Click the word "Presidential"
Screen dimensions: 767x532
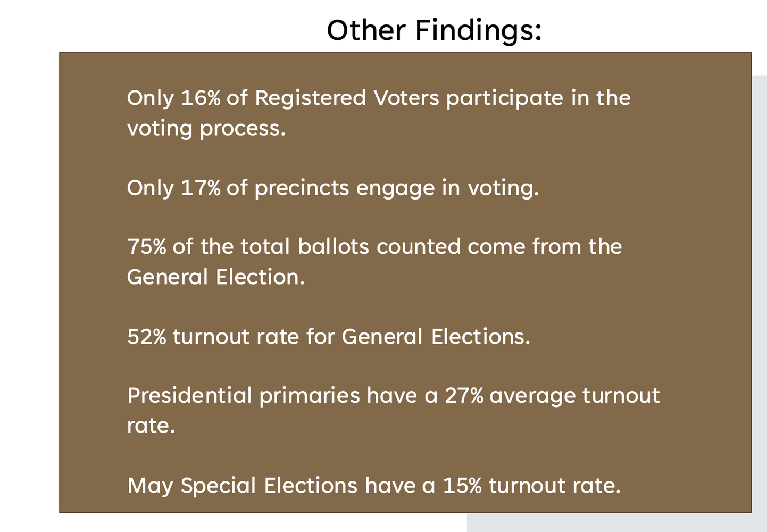[x=189, y=396]
